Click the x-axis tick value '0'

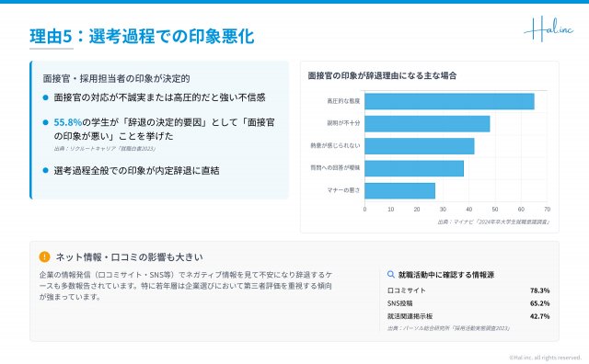[364, 210]
